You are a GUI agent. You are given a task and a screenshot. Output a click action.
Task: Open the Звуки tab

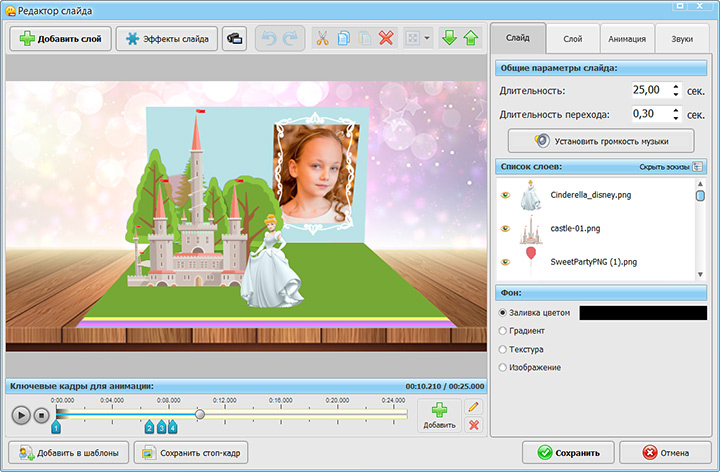coord(682,39)
